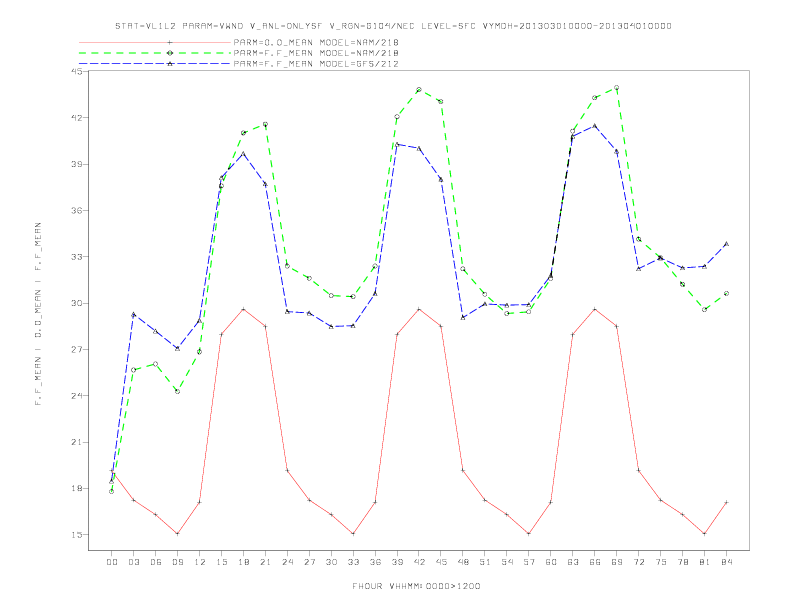This screenshot has height=612, width=792.
Task: Click the blue dashed legend line sample
Action: click(x=155, y=64)
